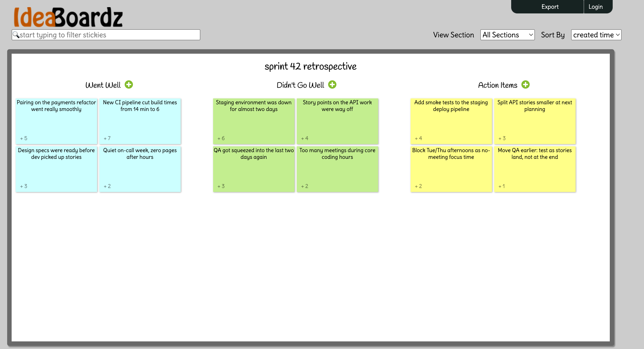The width and height of the screenshot is (644, 349).
Task: Add a sticky to Action Items section
Action: point(525,85)
